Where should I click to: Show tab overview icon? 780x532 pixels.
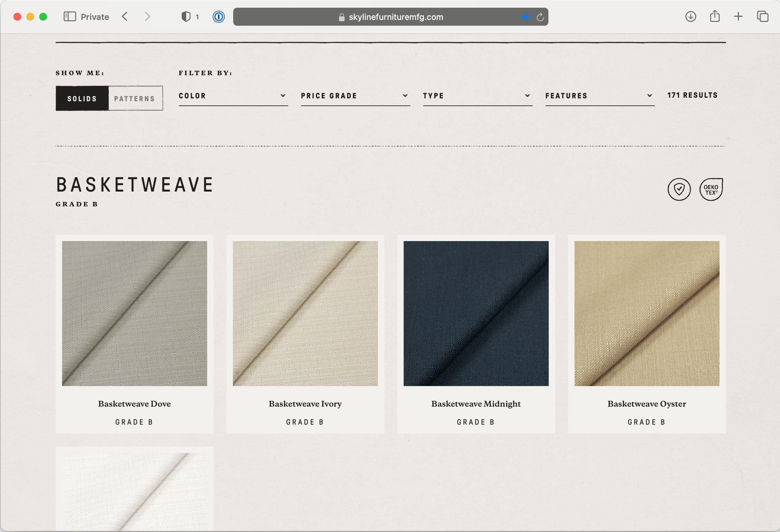pyautogui.click(x=763, y=16)
